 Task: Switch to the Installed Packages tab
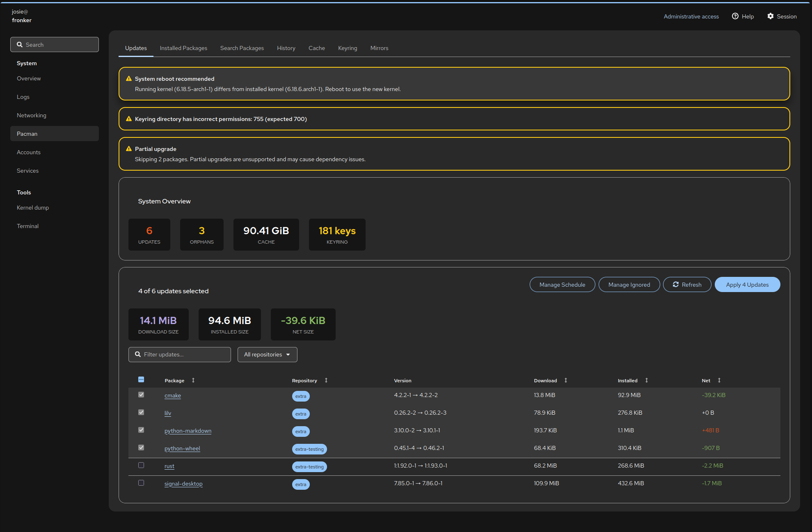point(183,48)
